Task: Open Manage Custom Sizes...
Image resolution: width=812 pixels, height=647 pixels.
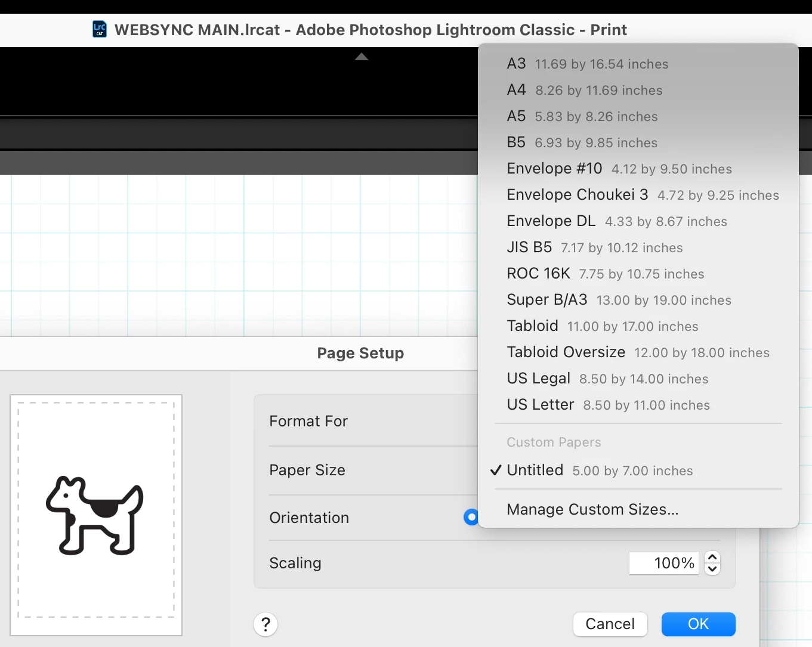Action: 638,510
